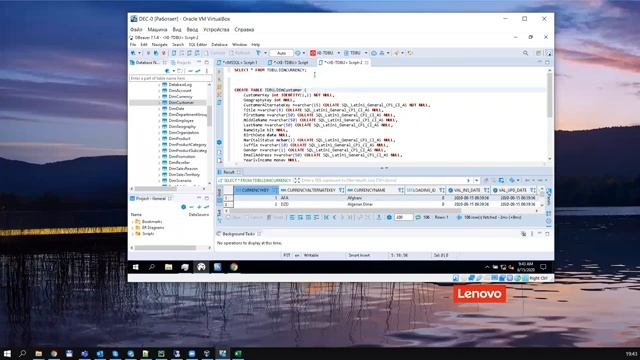
Task: Expand the DimDate table node
Action: pyautogui.click(x=159, y=109)
